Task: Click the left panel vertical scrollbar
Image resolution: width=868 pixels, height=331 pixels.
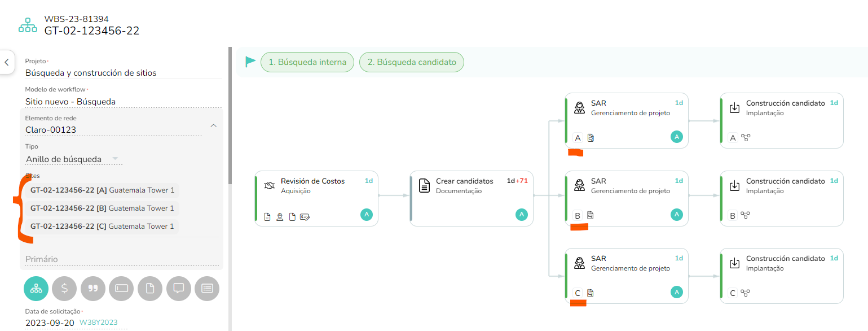Action: click(230, 116)
